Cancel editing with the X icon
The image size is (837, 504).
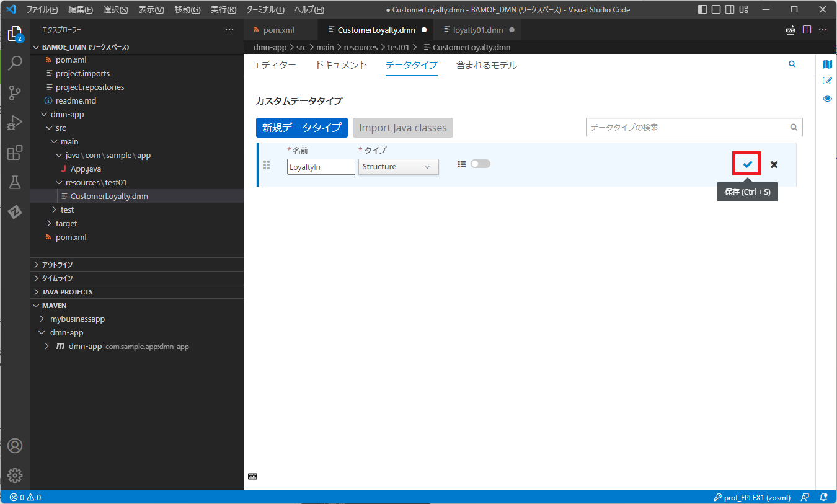(x=774, y=165)
